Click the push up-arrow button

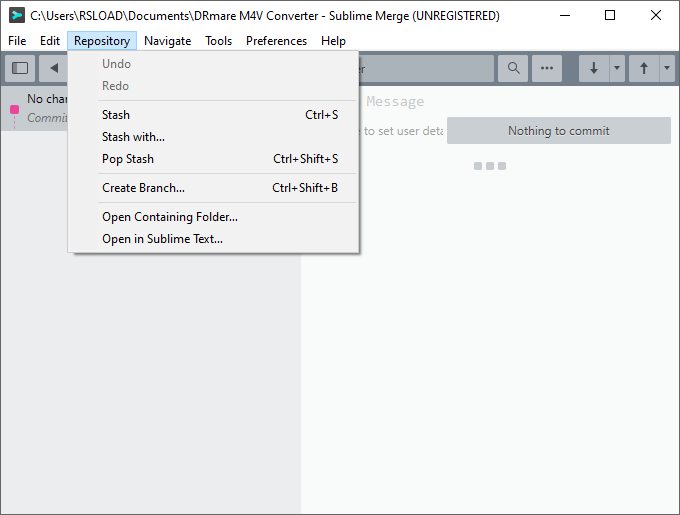coord(644,68)
